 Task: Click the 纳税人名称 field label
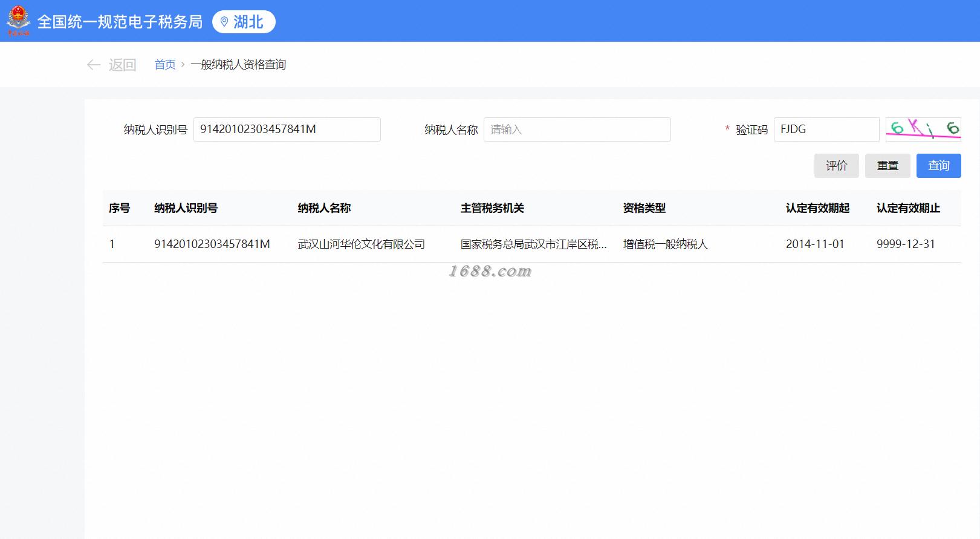[x=451, y=129]
